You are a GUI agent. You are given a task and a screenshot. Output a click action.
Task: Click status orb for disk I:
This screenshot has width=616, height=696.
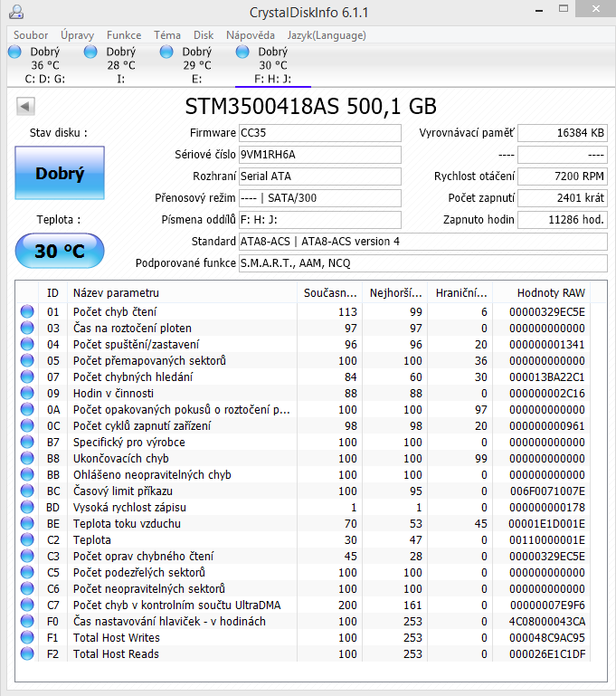90,52
